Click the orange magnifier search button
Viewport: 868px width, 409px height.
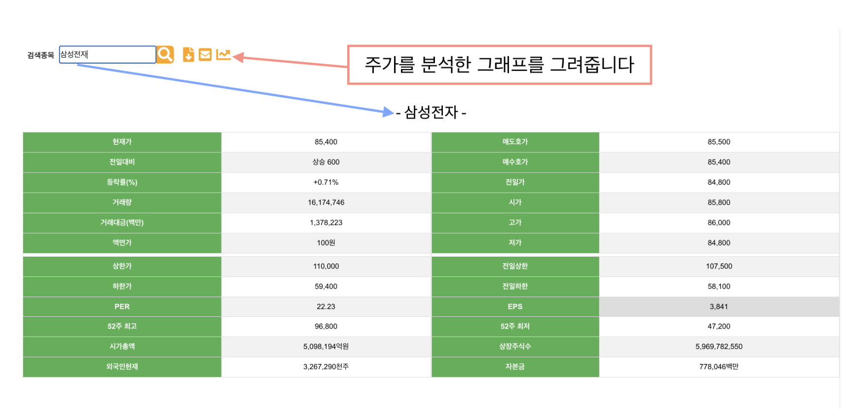[165, 54]
